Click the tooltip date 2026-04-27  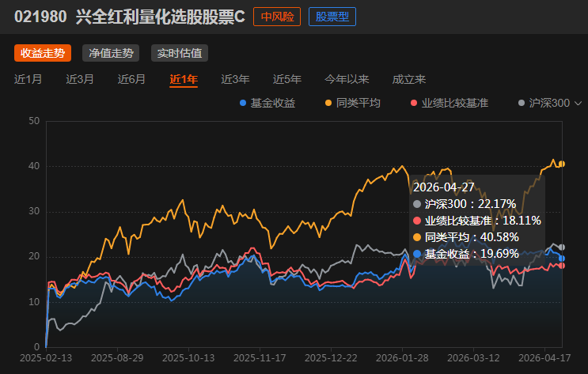444,187
